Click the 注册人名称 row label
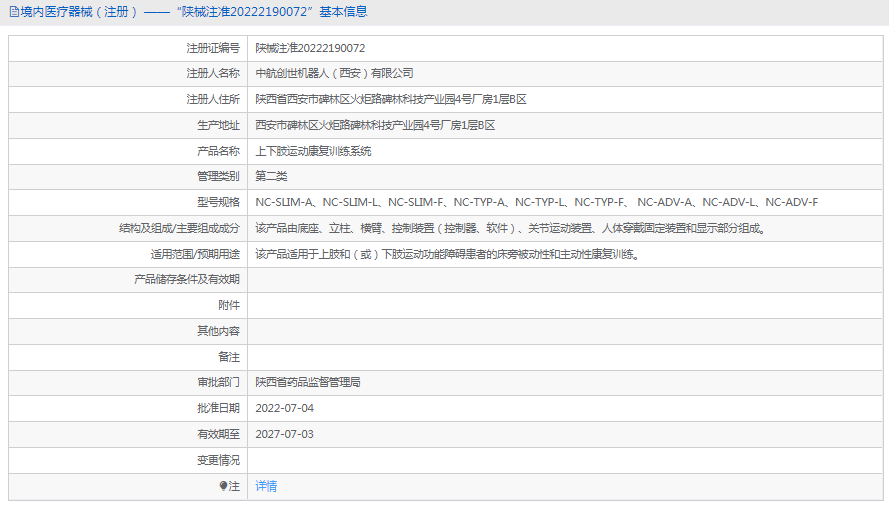 point(213,73)
